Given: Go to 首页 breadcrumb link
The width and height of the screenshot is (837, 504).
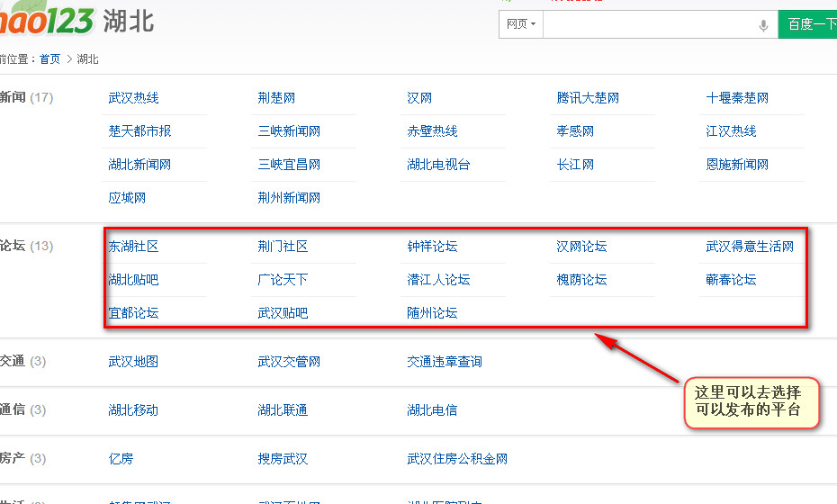Looking at the screenshot, I should (x=49, y=59).
